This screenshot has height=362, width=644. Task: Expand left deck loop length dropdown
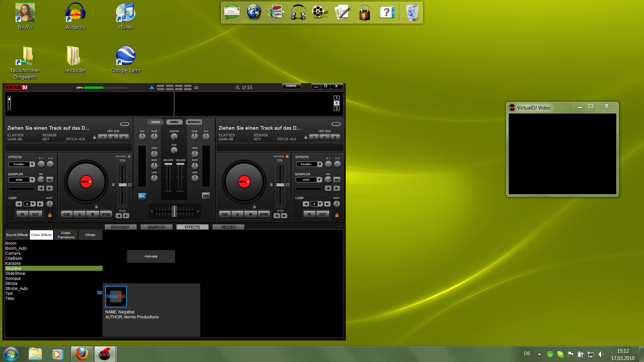(33, 204)
